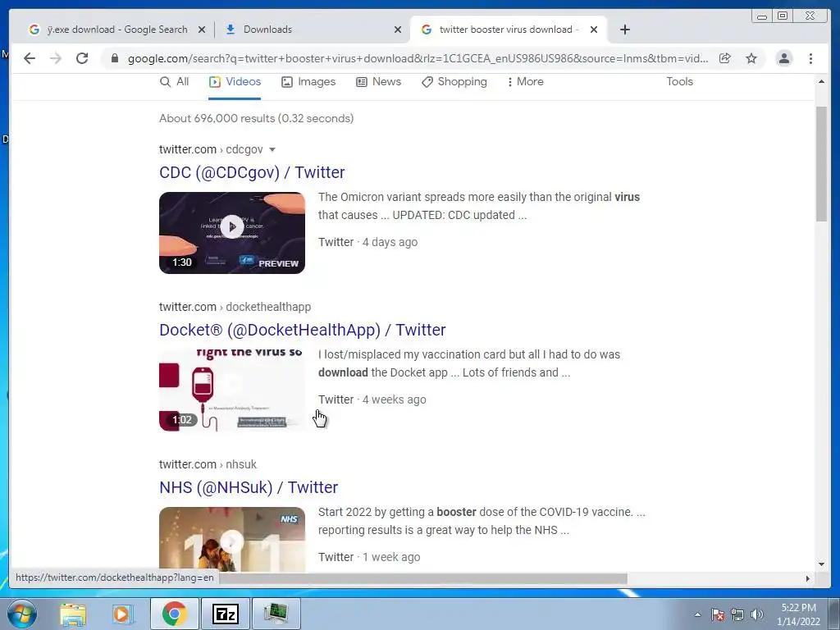This screenshot has width=840, height=630.
Task: Close the 'twitter booster virus download' tab
Action: (594, 30)
